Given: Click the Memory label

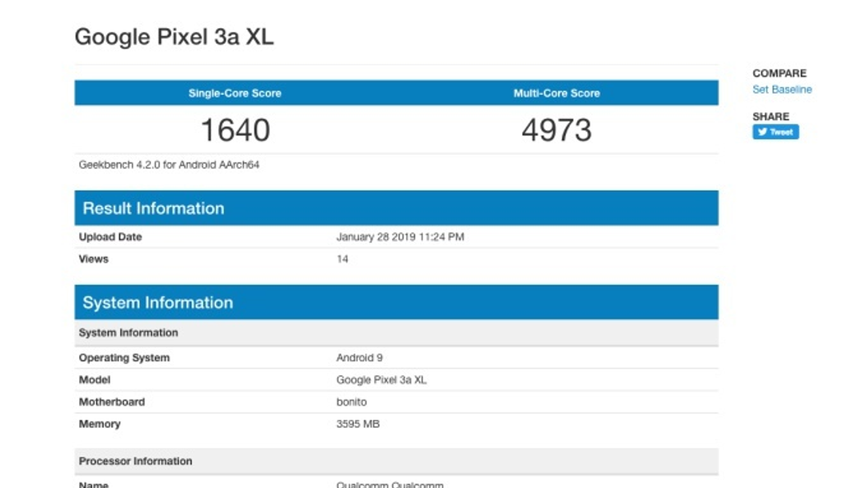Looking at the screenshot, I should click(x=99, y=424).
